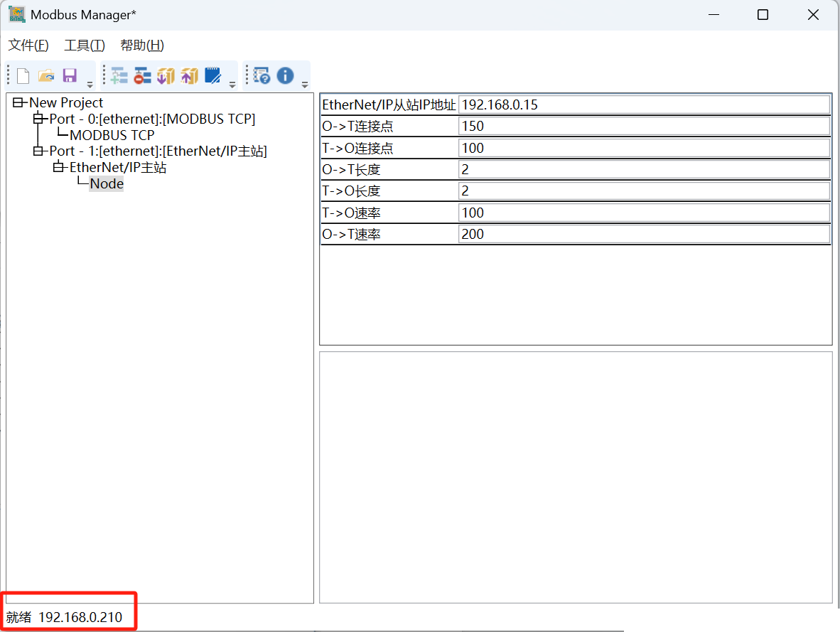
Task: Download configuration with down-arrow box icon
Action: (166, 76)
